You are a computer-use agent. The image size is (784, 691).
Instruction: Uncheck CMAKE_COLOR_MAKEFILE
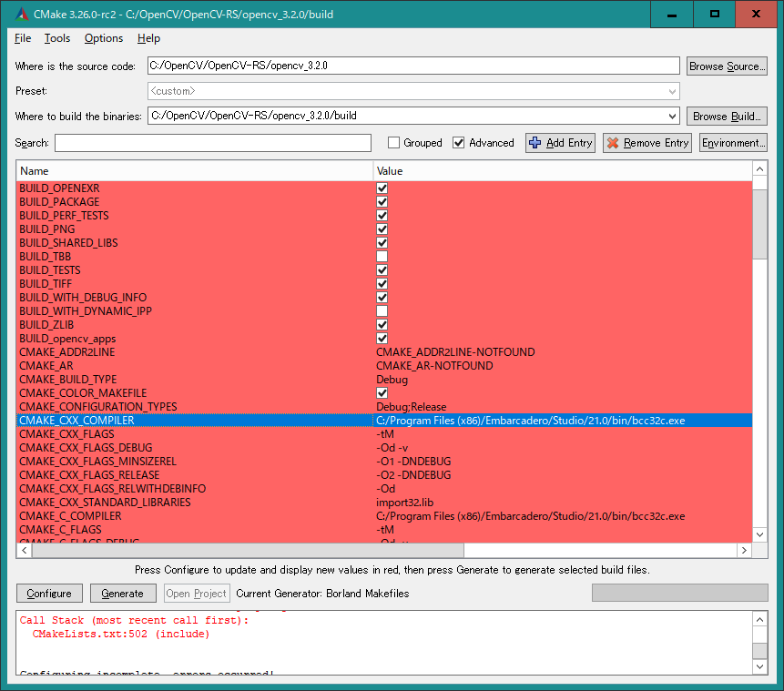click(x=381, y=392)
